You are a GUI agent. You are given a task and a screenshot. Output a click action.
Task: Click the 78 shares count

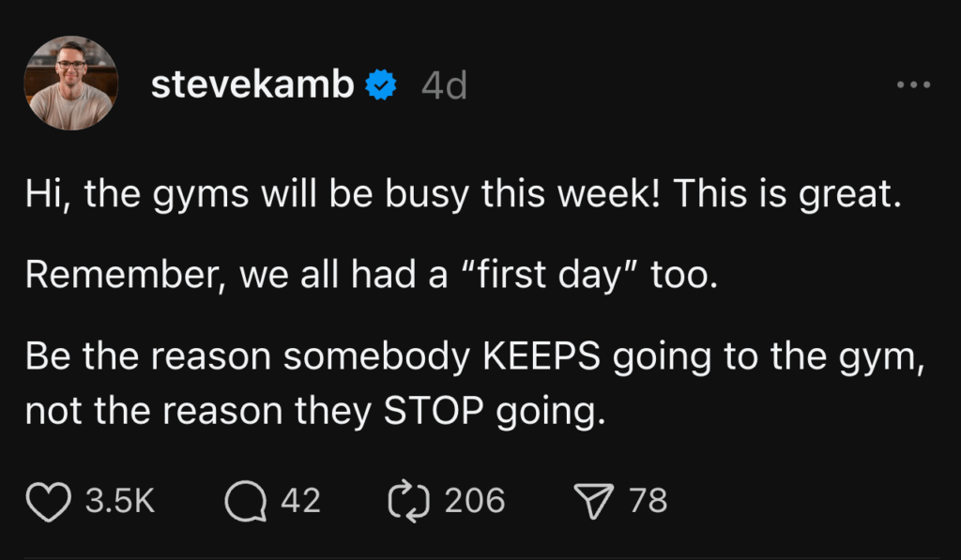[x=648, y=500]
